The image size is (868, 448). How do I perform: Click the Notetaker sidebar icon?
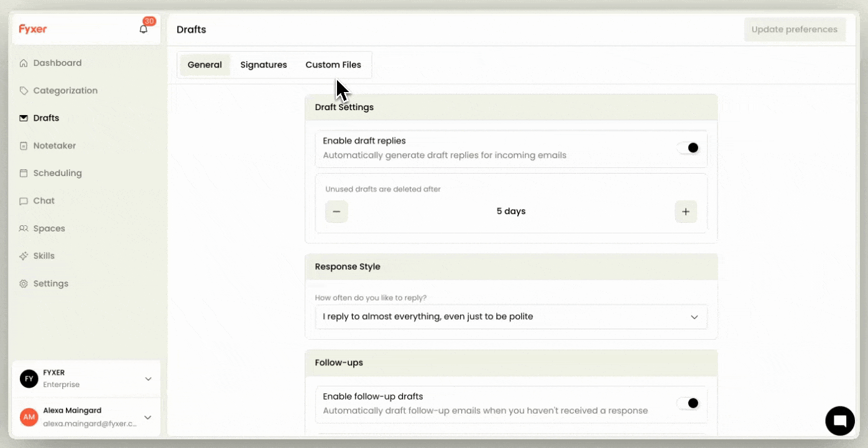pos(24,146)
